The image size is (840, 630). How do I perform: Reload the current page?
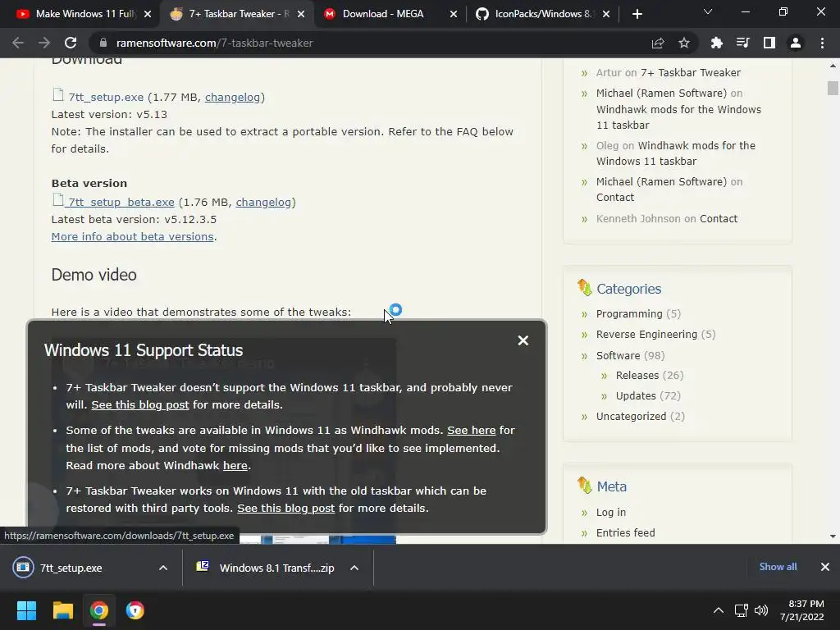pyautogui.click(x=71, y=43)
